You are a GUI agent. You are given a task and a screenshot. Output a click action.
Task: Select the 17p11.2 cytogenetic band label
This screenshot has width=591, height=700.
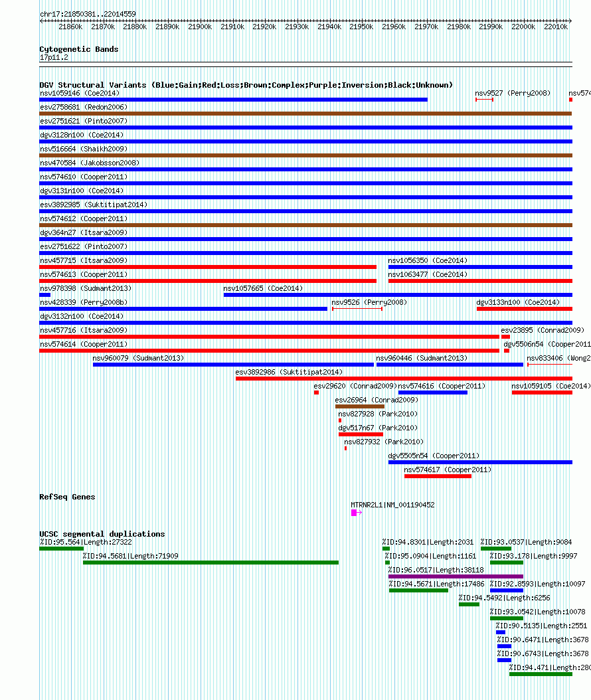click(x=54, y=57)
